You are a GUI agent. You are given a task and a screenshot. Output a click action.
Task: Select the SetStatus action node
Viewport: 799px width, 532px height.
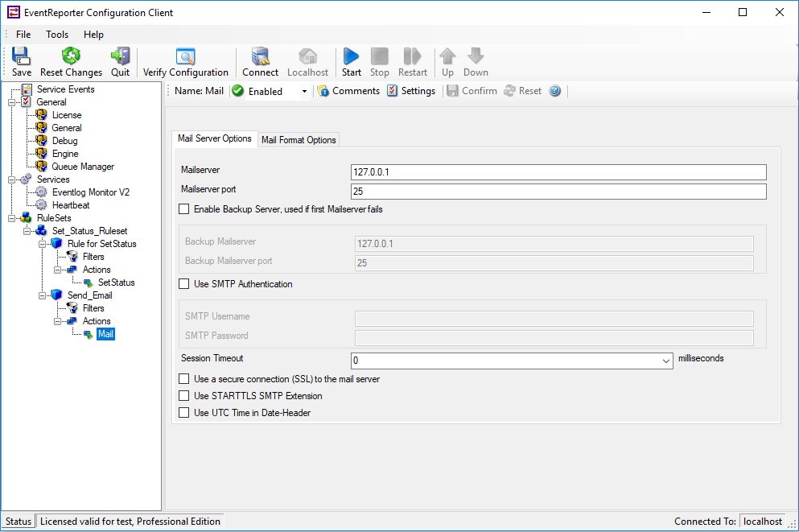tap(116, 282)
